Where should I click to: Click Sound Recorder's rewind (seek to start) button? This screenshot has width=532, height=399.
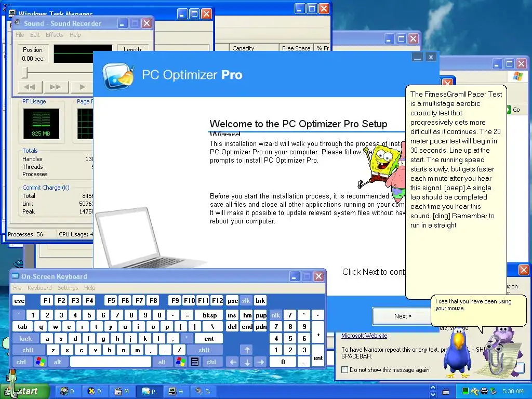click(x=29, y=87)
